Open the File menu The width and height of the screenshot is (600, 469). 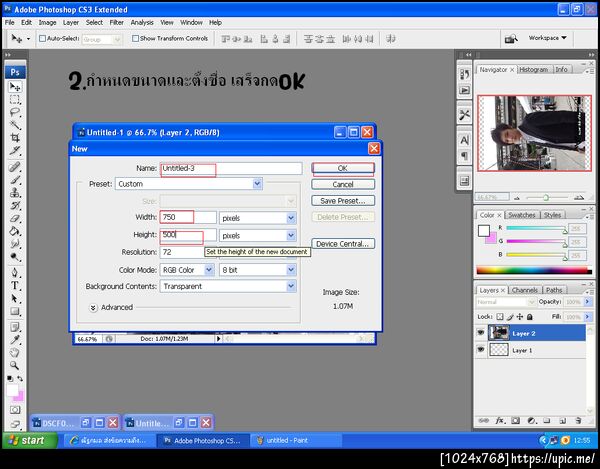pyautogui.click(x=10, y=23)
